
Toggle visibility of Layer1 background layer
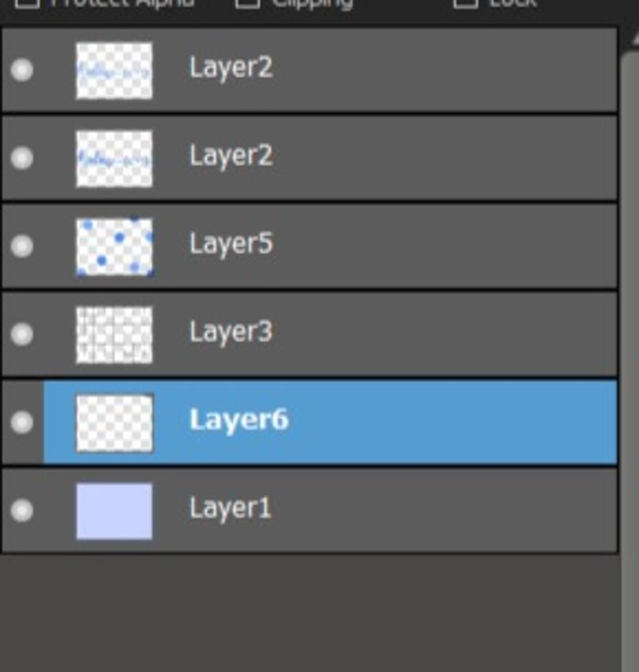pyautogui.click(x=22, y=510)
